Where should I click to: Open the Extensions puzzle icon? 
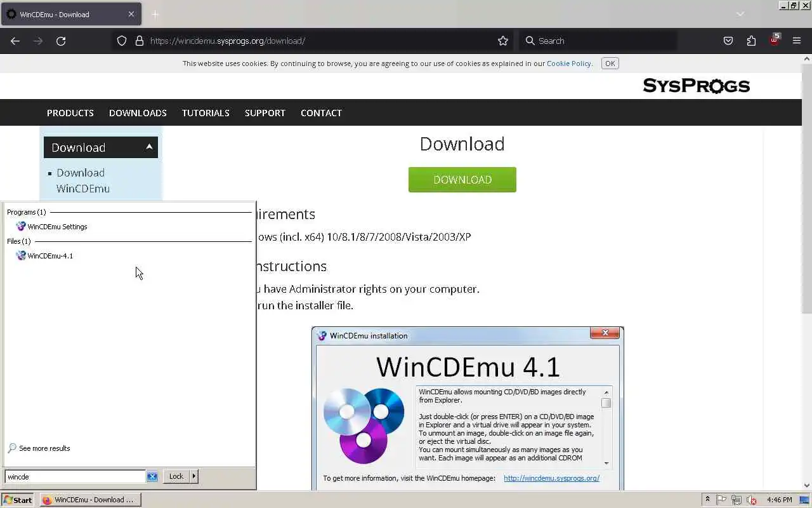tap(751, 41)
